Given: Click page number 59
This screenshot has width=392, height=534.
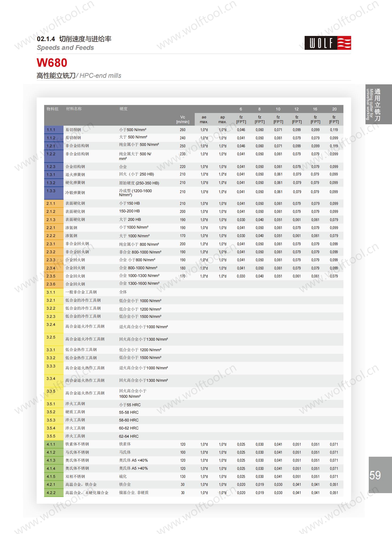Looking at the screenshot, I should coord(375,475).
